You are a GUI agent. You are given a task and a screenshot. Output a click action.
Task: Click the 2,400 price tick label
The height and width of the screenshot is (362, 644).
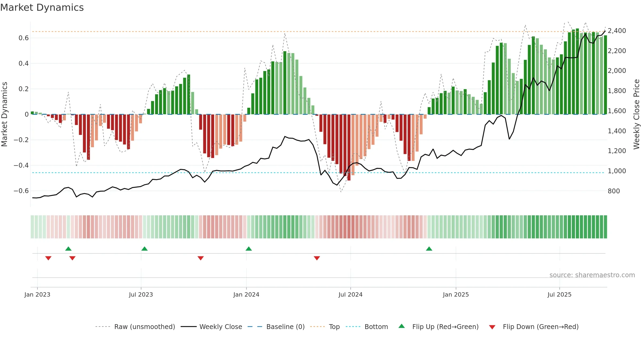click(x=617, y=31)
